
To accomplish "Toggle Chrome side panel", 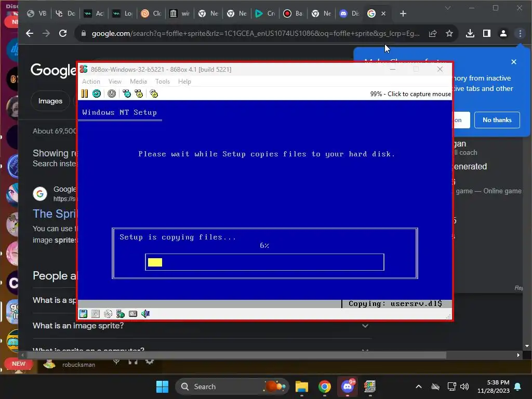I will 486,33.
